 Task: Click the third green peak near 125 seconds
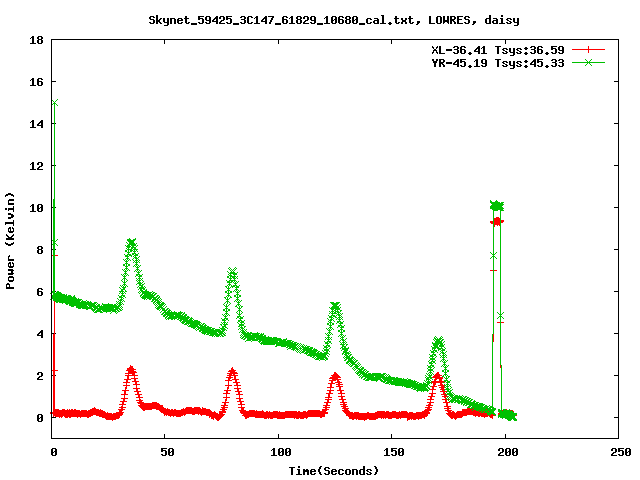pyautogui.click(x=335, y=306)
